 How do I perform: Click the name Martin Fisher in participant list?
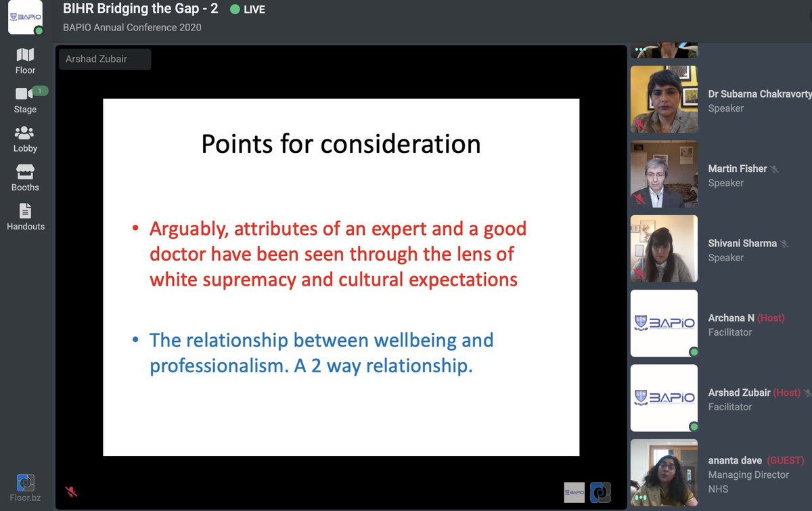click(x=738, y=169)
